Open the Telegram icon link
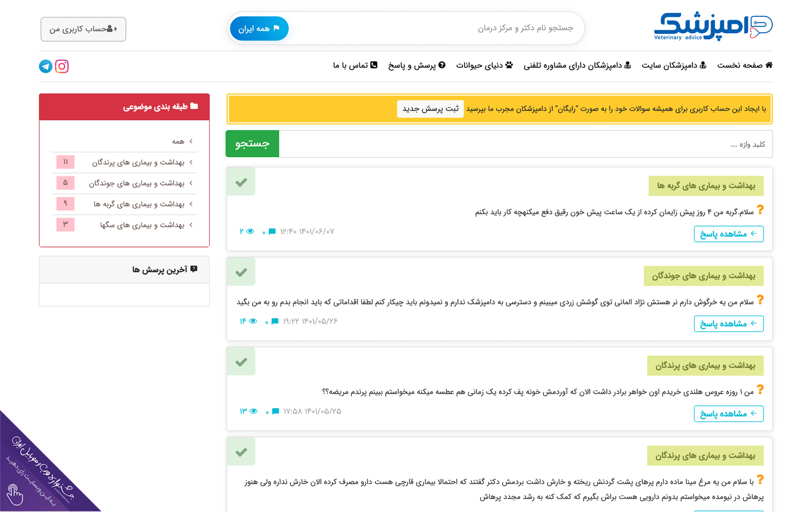Image resolution: width=812 pixels, height=512 pixels. [x=46, y=67]
